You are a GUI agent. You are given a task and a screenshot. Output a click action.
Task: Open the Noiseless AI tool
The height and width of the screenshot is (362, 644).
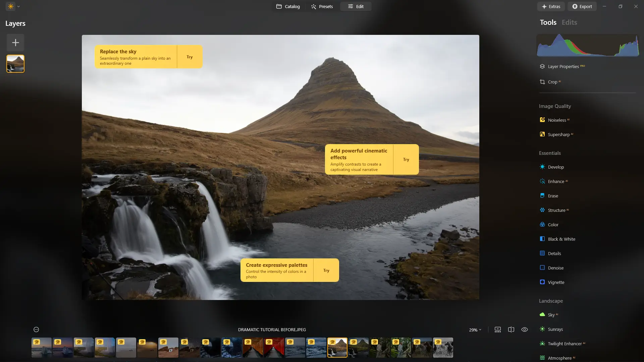point(556,120)
